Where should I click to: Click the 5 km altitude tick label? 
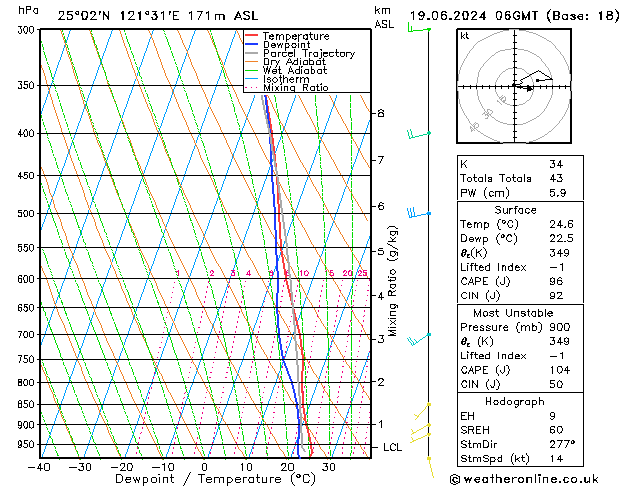coord(381,252)
